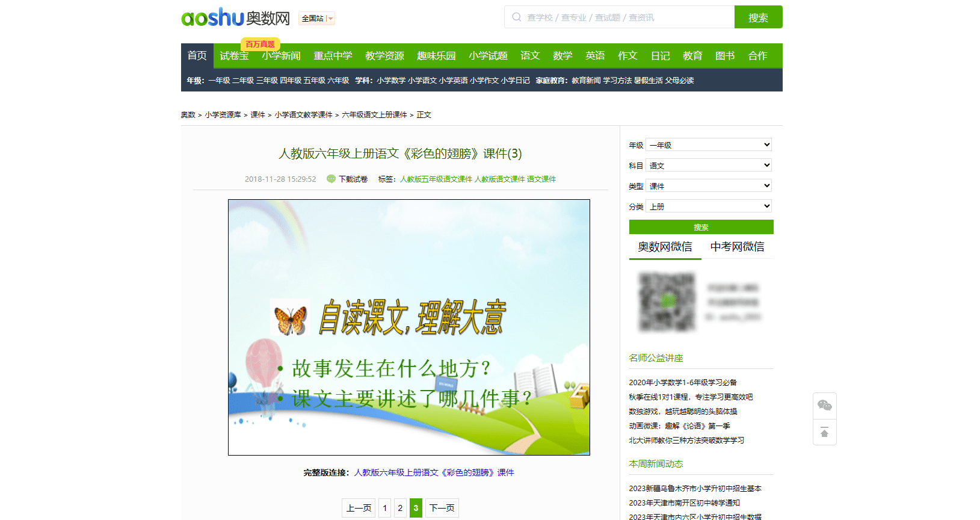Select the 小学试题 nav item
The height and width of the screenshot is (520, 980).
point(488,55)
